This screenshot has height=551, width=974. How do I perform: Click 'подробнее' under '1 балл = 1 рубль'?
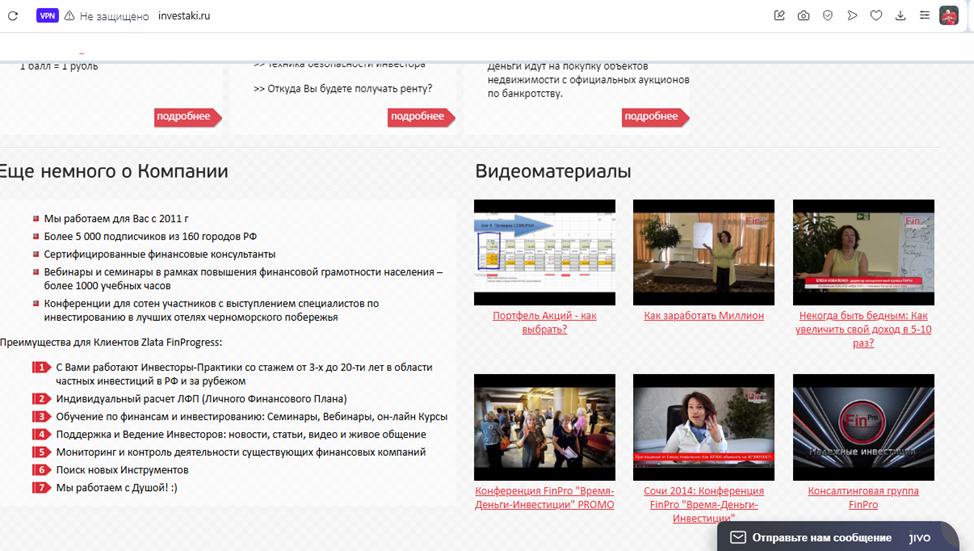coord(188,117)
